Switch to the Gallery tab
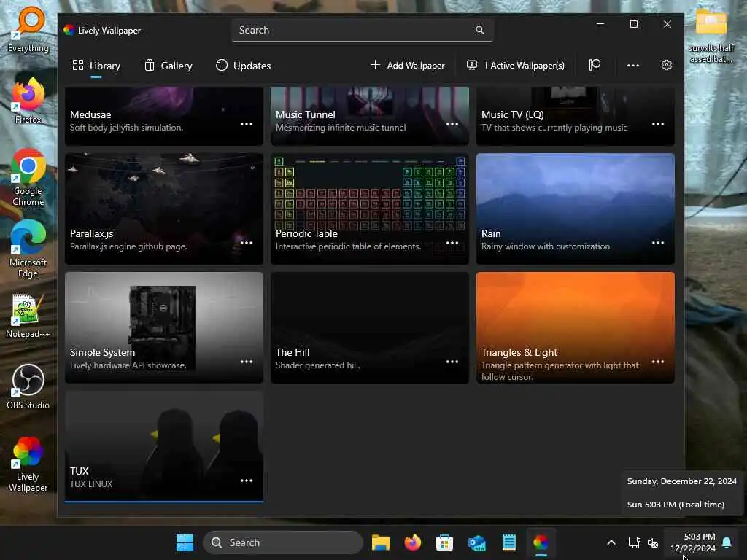 tap(169, 66)
